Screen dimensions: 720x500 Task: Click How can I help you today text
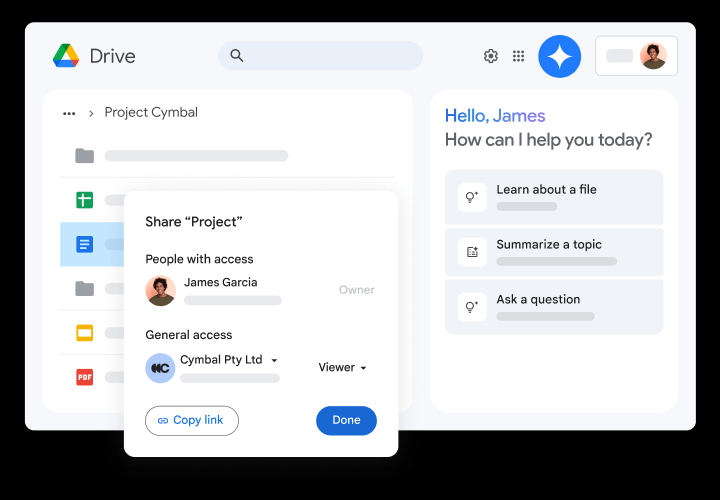[x=548, y=140]
